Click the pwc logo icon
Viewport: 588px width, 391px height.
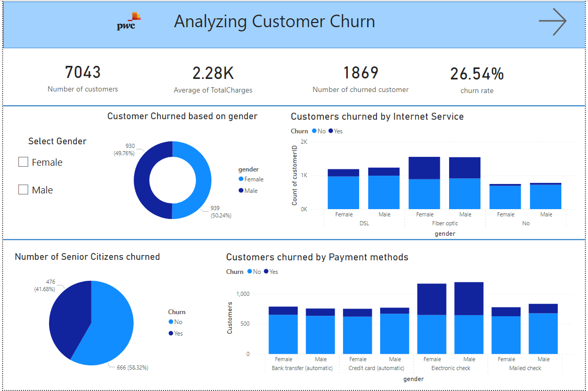[127, 20]
